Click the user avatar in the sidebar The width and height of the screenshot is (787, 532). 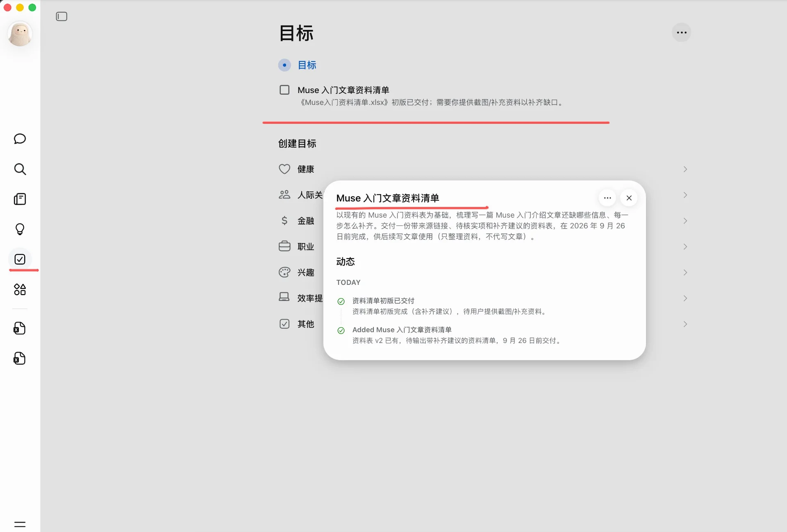20,34
